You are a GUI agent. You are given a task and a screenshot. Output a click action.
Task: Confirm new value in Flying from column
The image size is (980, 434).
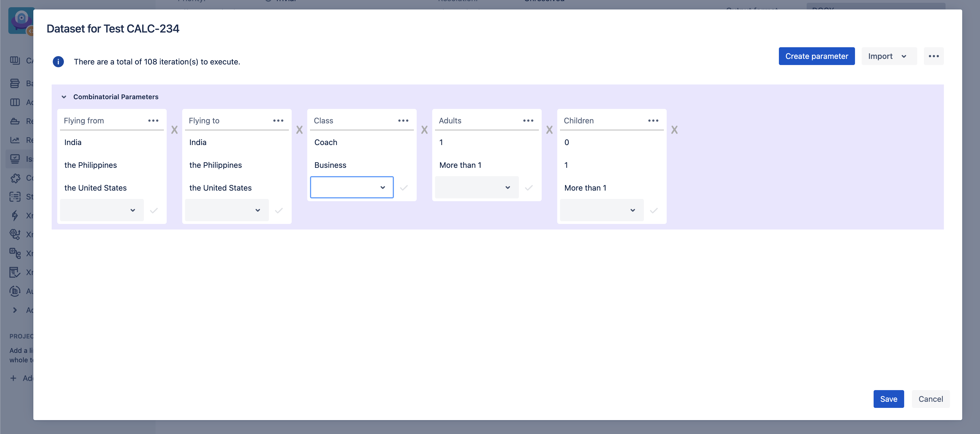coord(154,210)
